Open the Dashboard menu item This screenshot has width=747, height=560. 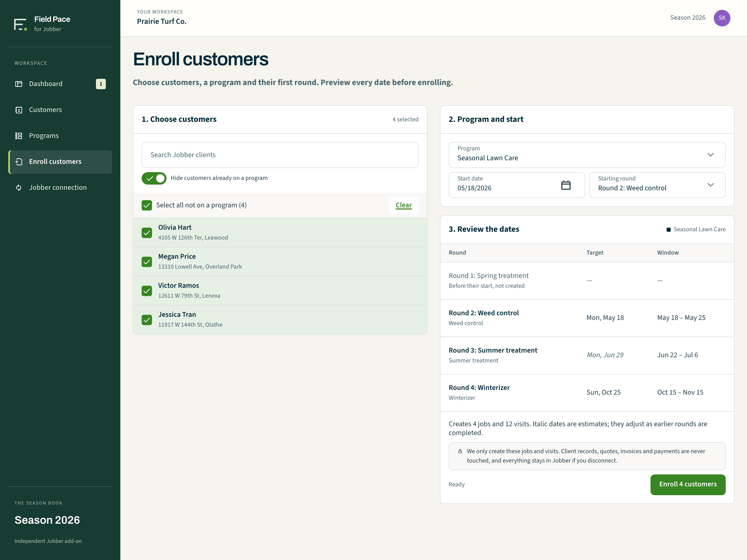pos(60,84)
